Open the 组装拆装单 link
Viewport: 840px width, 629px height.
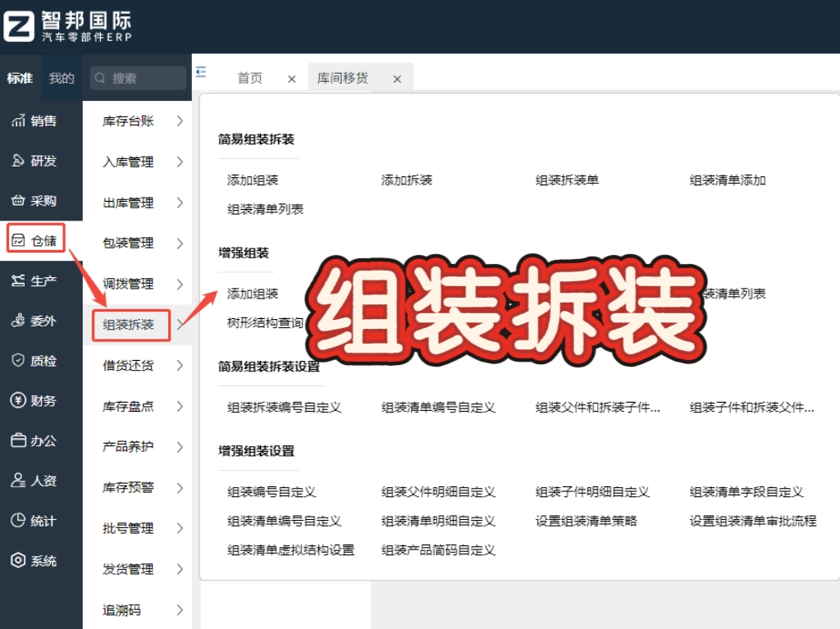click(x=568, y=180)
